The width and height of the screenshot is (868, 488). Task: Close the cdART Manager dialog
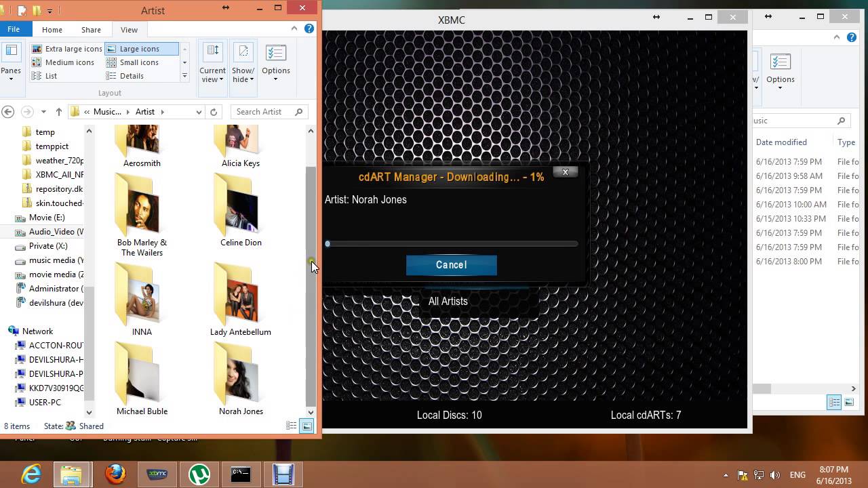tap(565, 172)
